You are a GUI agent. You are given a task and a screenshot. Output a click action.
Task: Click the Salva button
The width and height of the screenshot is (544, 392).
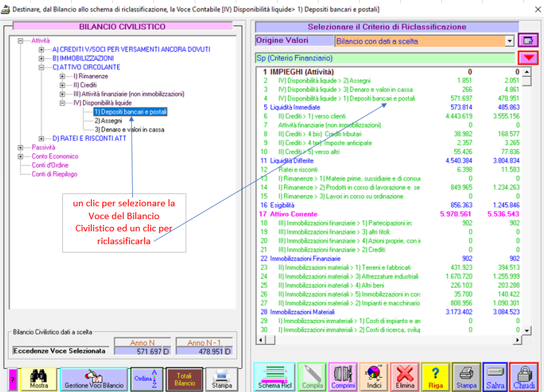(x=495, y=377)
